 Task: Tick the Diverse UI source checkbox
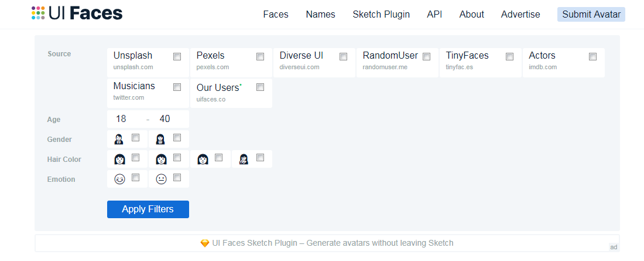click(x=343, y=57)
